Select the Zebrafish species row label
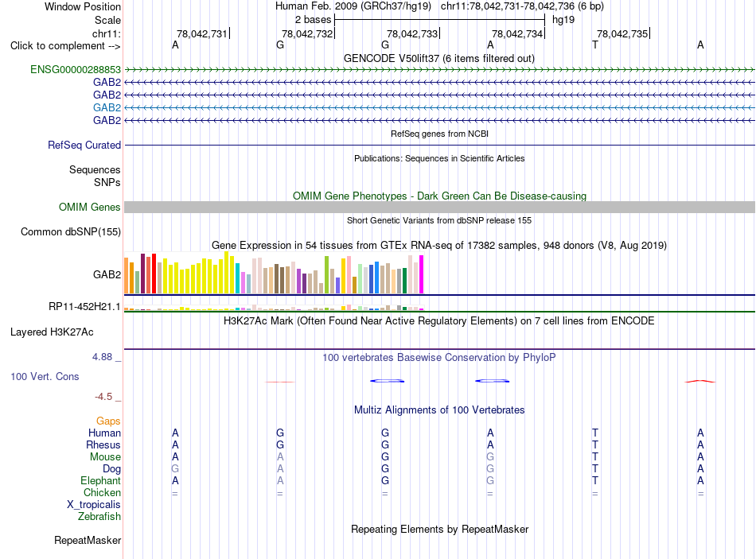The width and height of the screenshot is (756, 559). pos(99,516)
